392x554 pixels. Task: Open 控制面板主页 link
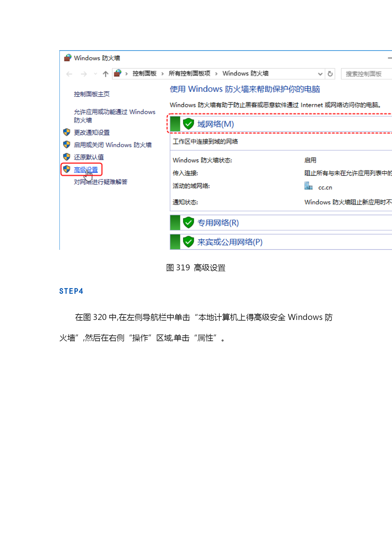coord(92,94)
